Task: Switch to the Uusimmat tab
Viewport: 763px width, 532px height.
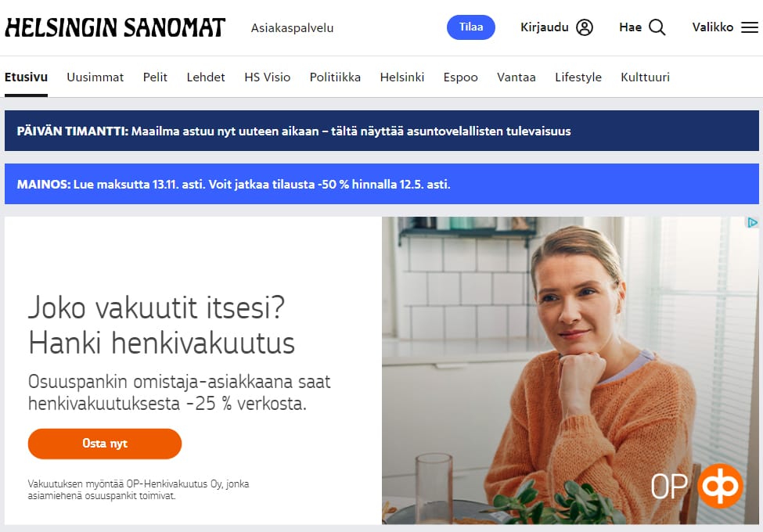Action: [95, 77]
